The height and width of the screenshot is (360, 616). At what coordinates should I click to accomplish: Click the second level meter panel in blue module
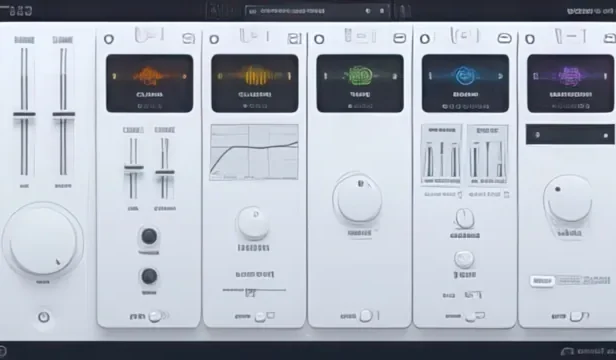click(x=488, y=154)
